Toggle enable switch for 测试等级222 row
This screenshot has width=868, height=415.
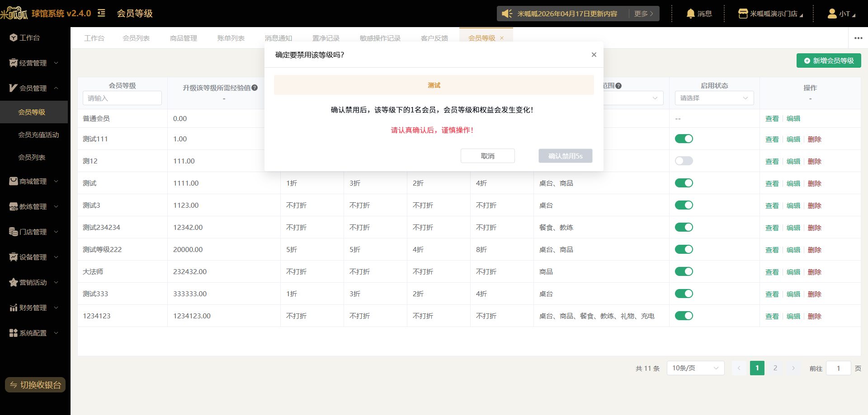coord(684,249)
